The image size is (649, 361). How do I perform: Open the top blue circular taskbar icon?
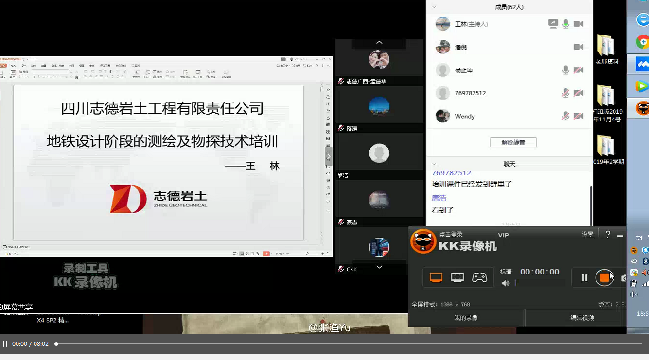point(642,19)
